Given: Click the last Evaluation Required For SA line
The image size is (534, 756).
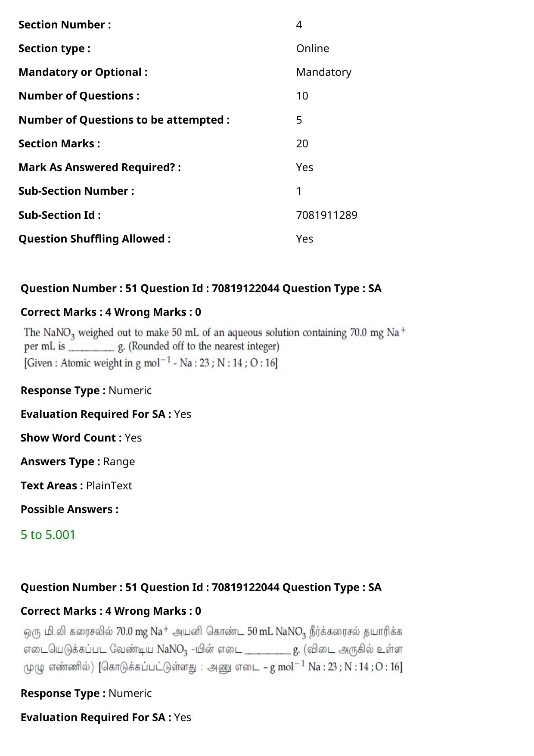Looking at the screenshot, I should point(106,717).
